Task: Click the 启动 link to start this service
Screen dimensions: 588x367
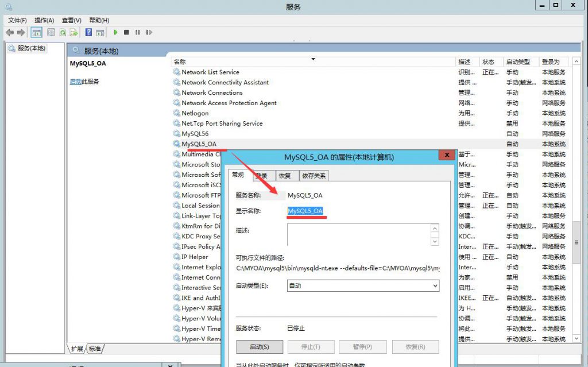Action: [75, 82]
